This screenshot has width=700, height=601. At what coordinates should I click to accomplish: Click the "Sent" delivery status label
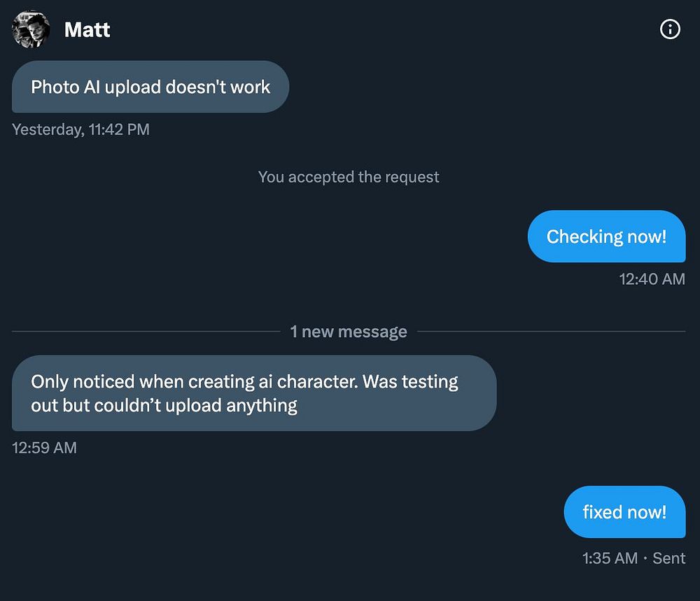pyautogui.click(x=669, y=558)
